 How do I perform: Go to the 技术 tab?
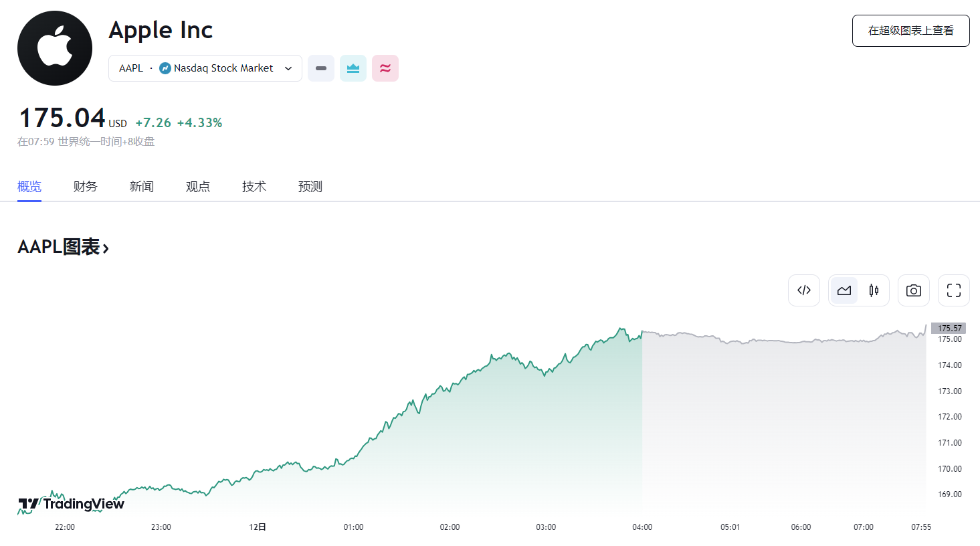coord(254,187)
